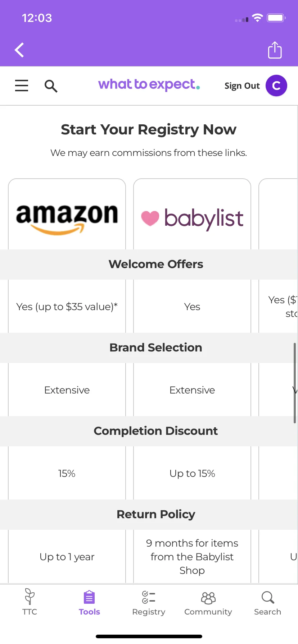Tap Amazon's "Up to 1 year" return policy

coord(67,557)
